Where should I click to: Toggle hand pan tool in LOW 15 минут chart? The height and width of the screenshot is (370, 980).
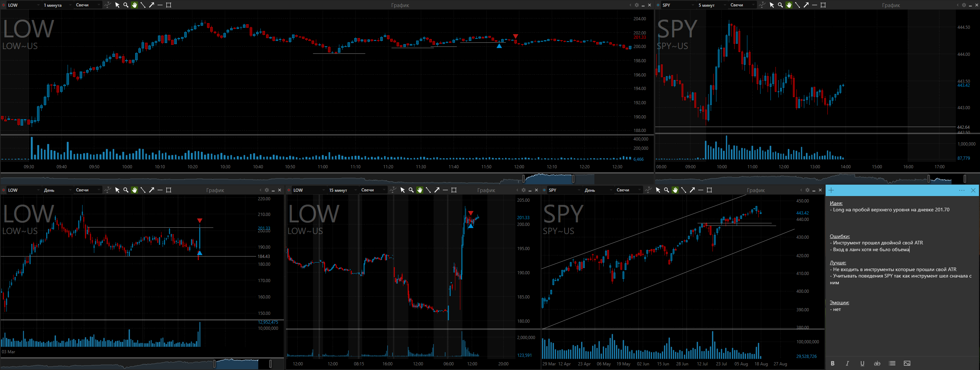(420, 190)
